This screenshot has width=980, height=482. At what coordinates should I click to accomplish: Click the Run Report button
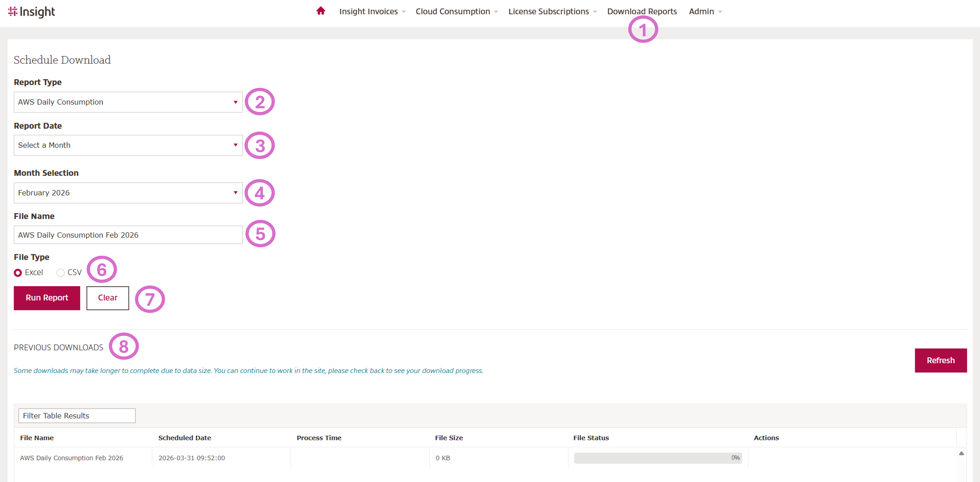47,298
